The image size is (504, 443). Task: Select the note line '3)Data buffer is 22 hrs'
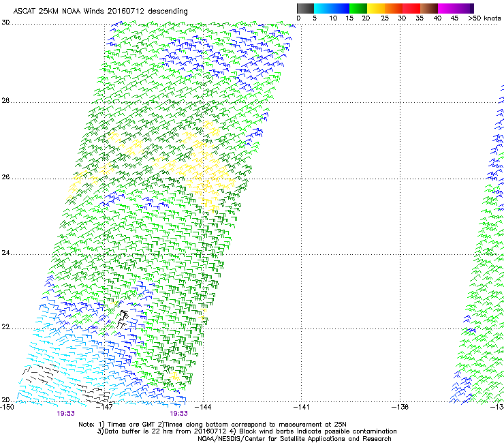pyautogui.click(x=247, y=431)
